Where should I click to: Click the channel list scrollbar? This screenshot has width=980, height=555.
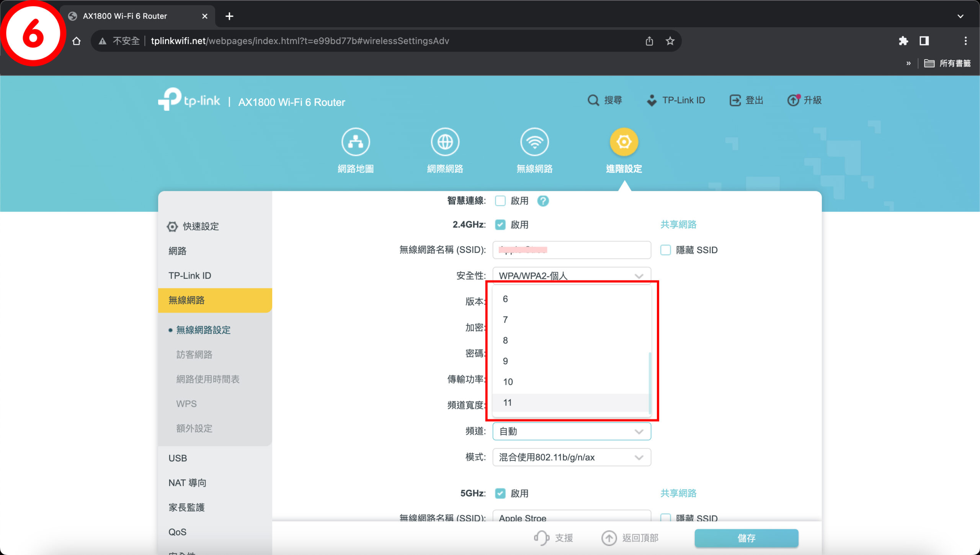click(650, 383)
